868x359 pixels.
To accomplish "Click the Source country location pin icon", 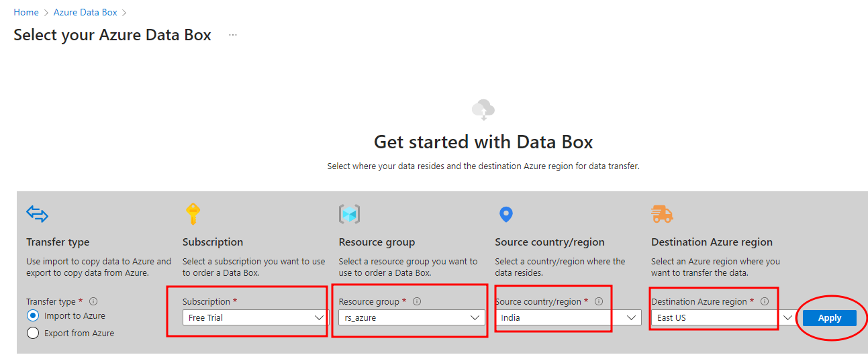I will [x=506, y=215].
